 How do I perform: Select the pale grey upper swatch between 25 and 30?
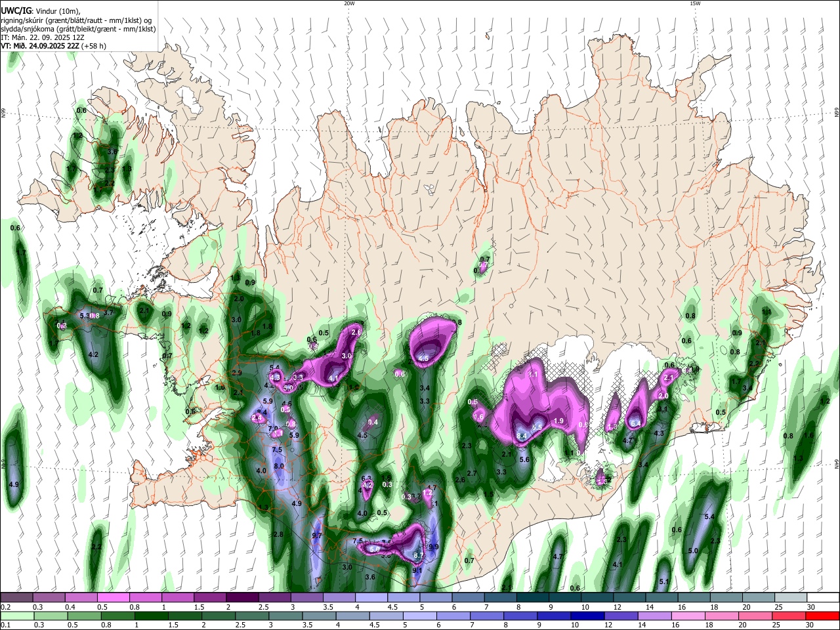790,597
